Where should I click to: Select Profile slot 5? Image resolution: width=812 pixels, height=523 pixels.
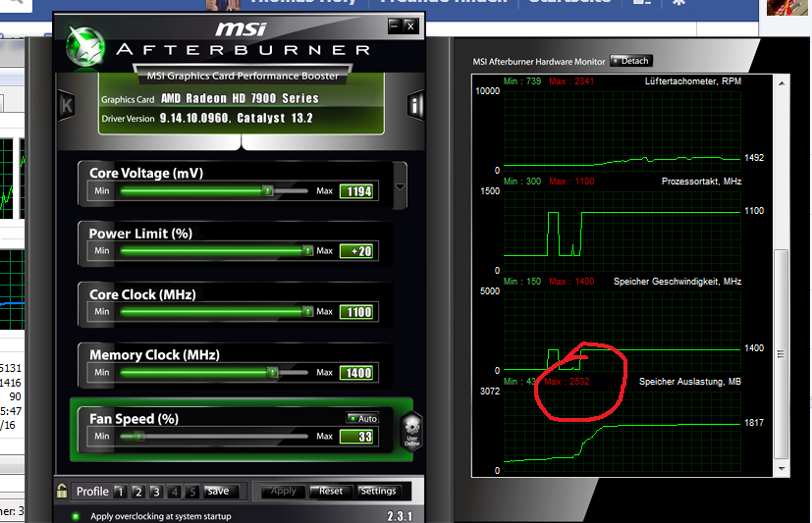click(x=191, y=492)
